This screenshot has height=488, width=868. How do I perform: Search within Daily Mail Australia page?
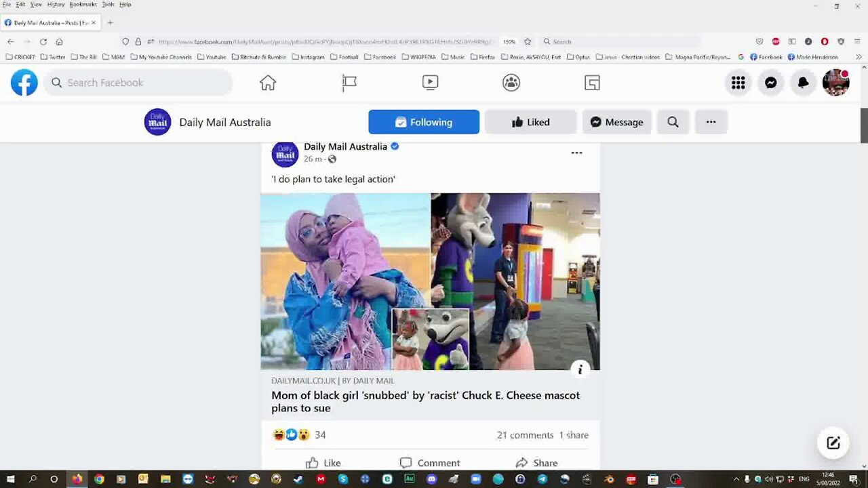tap(673, 122)
